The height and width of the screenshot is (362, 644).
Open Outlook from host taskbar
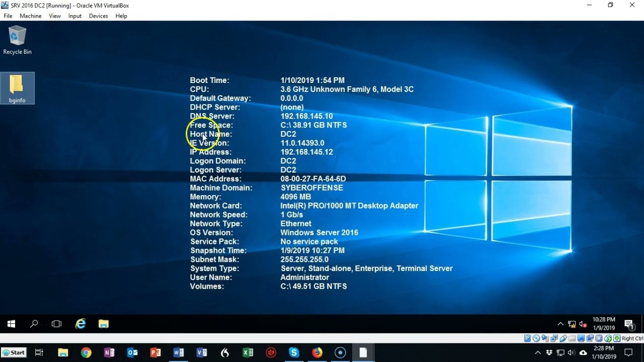(132, 353)
